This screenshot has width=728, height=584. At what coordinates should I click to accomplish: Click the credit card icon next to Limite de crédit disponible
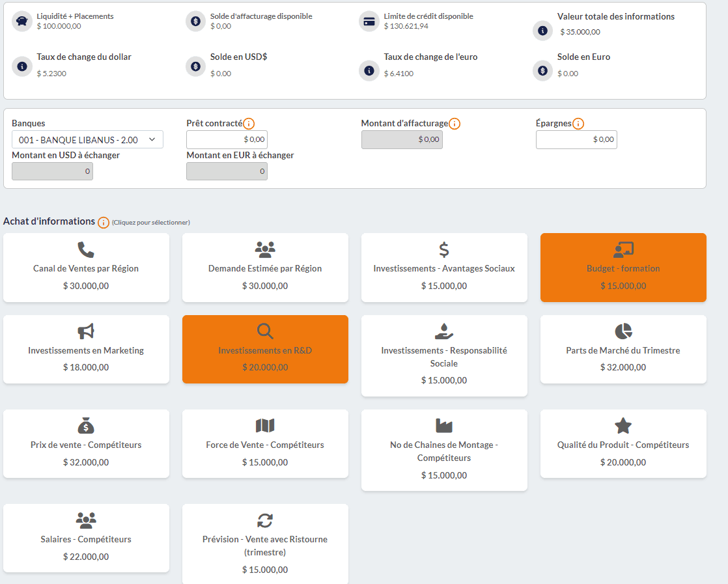(x=369, y=21)
